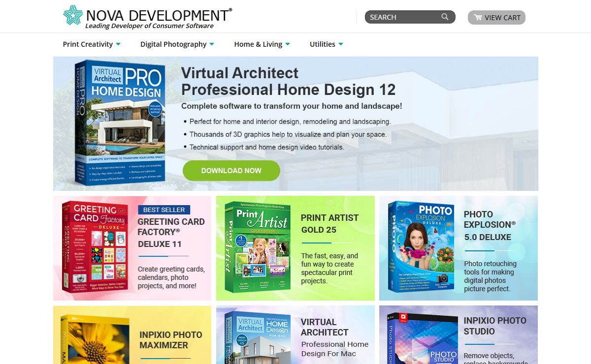Click the Print Artist box image
The width and height of the screenshot is (591, 364).
(x=259, y=247)
